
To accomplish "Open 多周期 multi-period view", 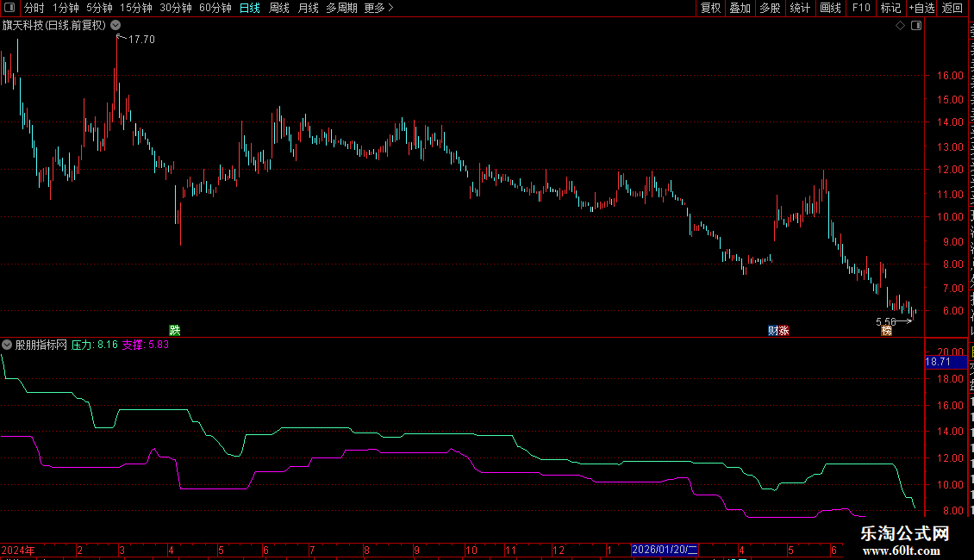I will click(x=341, y=8).
